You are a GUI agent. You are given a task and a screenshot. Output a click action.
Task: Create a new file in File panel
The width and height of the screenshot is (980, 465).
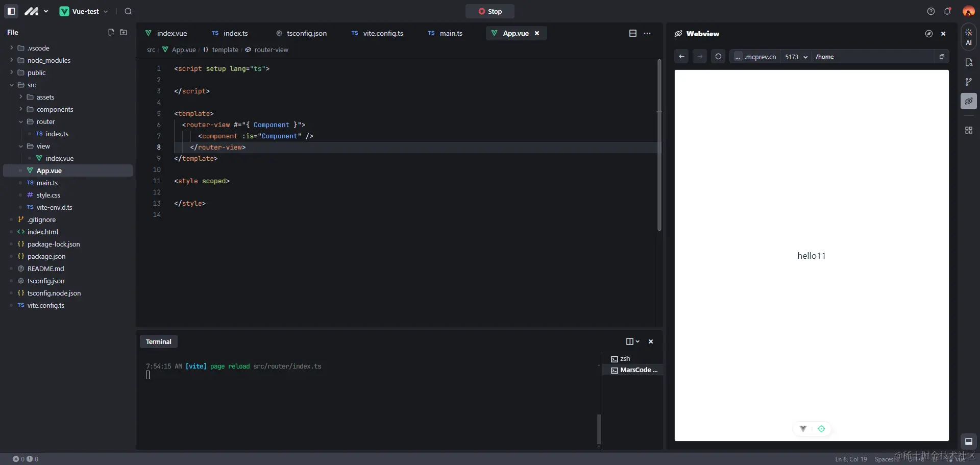tap(111, 32)
